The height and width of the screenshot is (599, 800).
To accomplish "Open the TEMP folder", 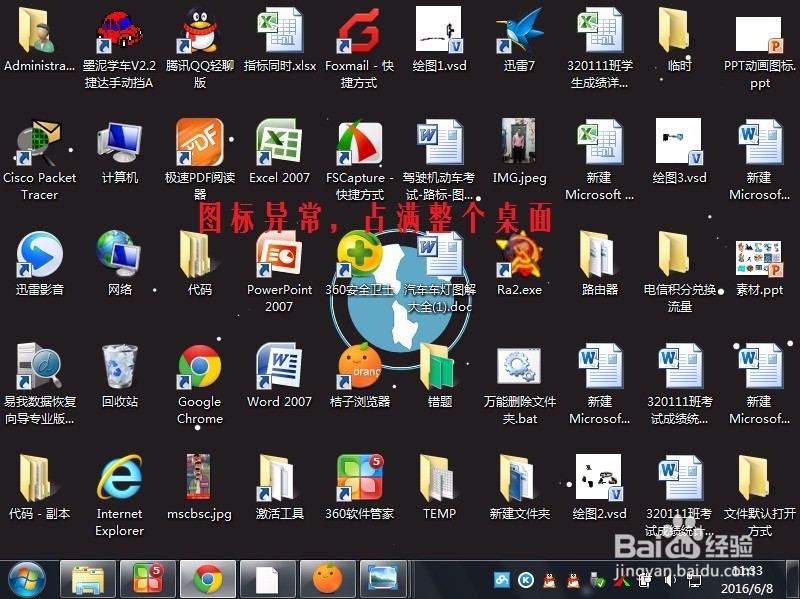I will (x=438, y=479).
